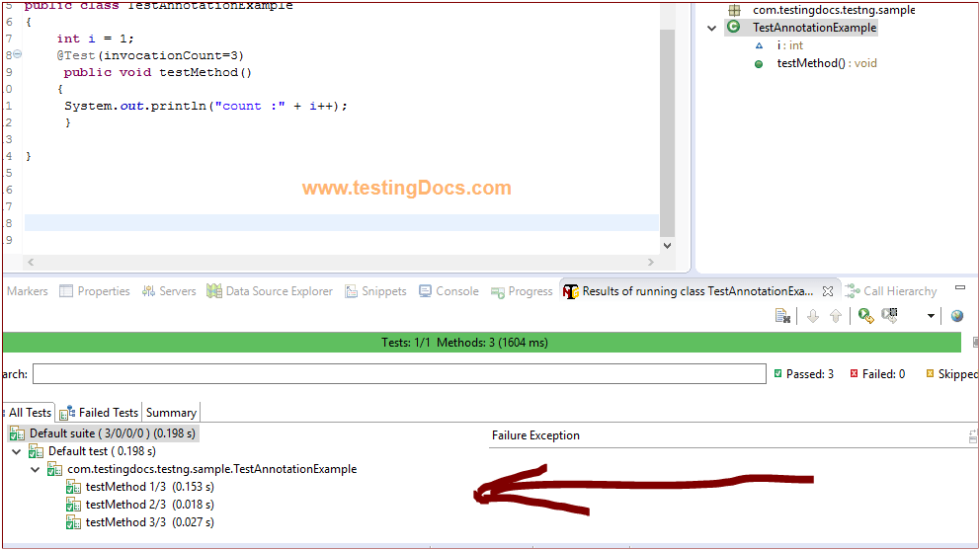The height and width of the screenshot is (550, 980).
Task: Click the 'int i = 1;' code line
Action: (x=95, y=39)
